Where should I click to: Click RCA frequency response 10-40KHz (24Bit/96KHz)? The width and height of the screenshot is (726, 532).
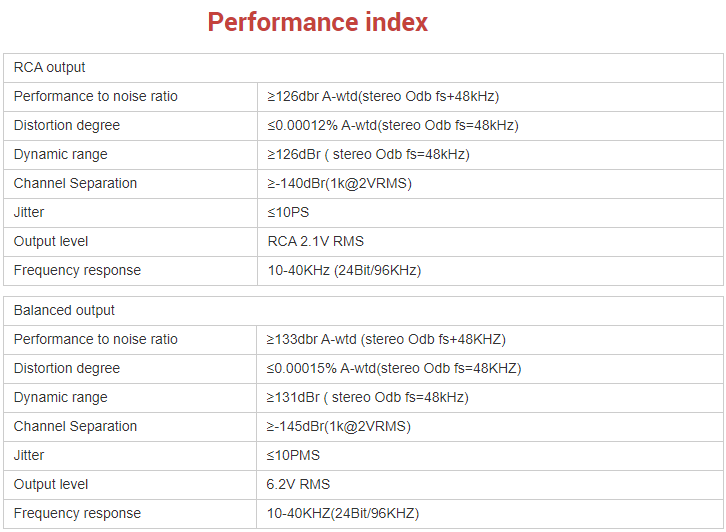click(344, 271)
